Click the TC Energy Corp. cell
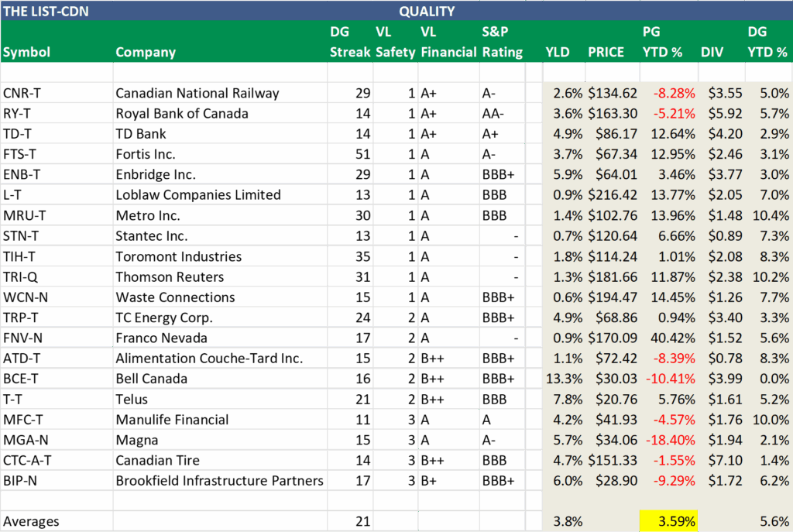Screen dimensions: 793x532 tap(221, 317)
